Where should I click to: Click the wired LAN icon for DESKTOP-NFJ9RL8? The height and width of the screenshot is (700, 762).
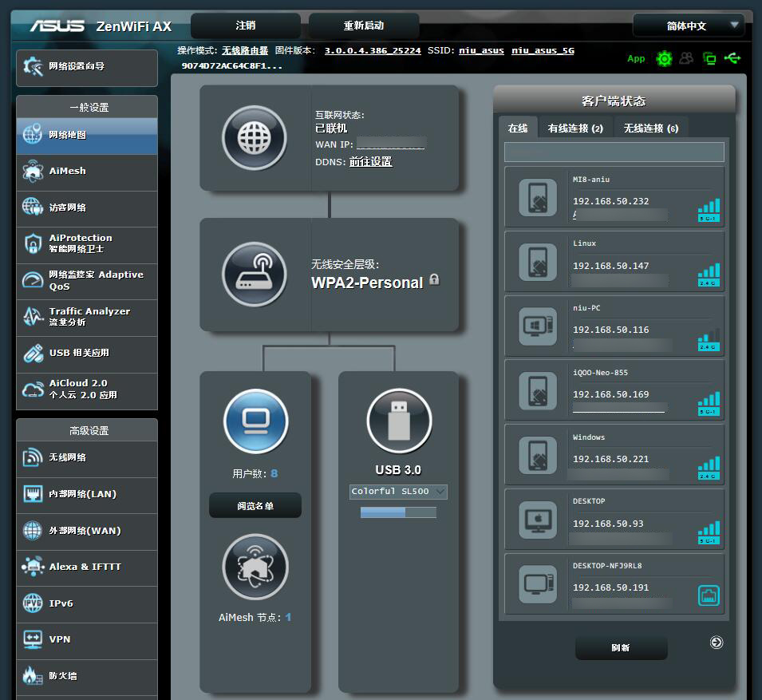click(709, 595)
